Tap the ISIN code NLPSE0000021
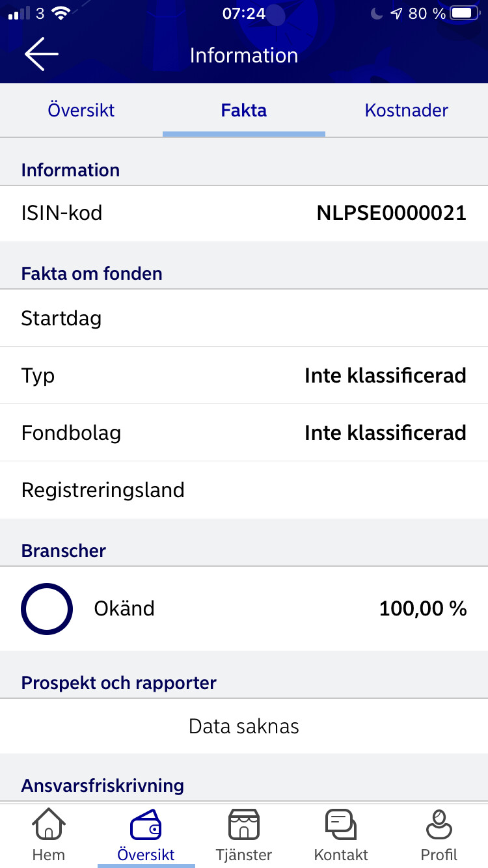This screenshot has width=488, height=868. (391, 213)
